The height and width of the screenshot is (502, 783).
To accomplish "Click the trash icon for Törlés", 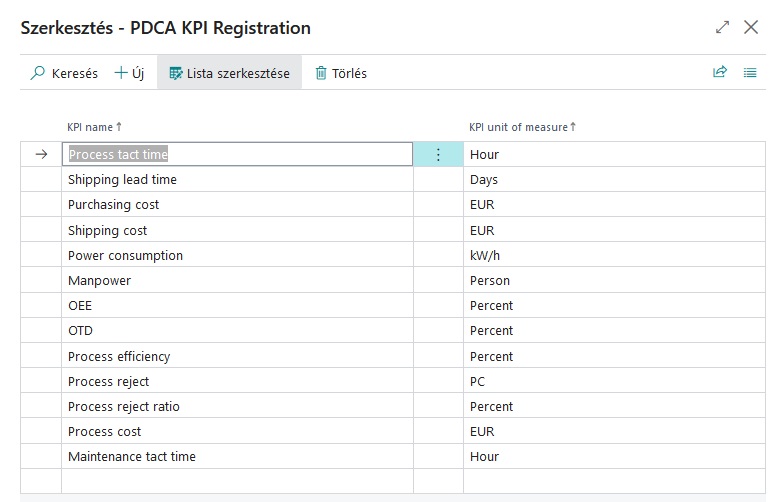I will [x=321, y=73].
